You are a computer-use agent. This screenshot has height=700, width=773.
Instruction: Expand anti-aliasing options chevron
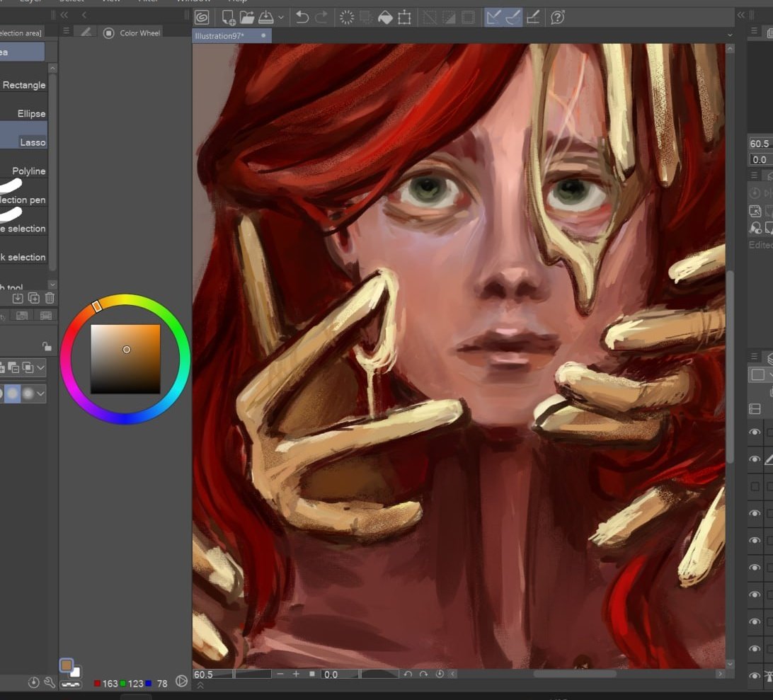41,394
